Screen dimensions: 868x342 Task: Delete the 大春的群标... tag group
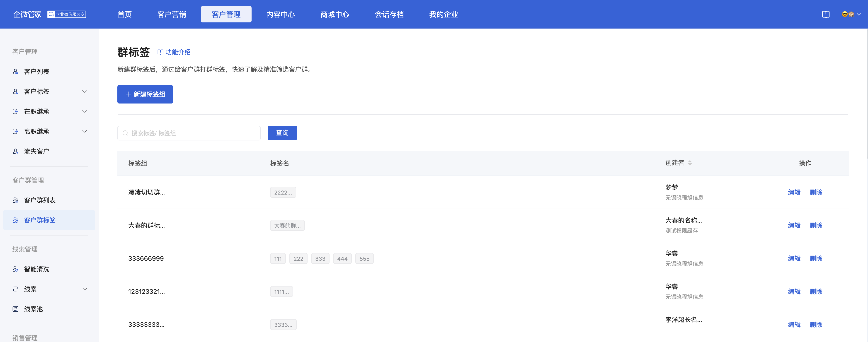click(x=816, y=225)
